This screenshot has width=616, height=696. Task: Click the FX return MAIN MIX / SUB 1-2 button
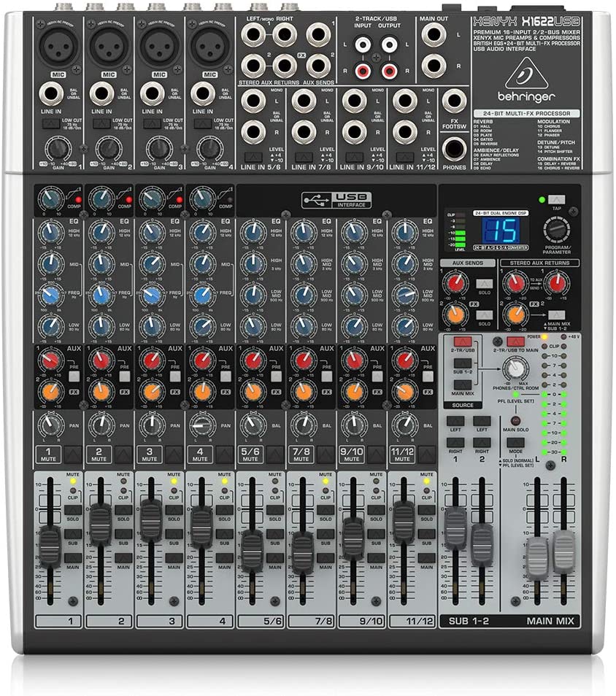coord(556,316)
